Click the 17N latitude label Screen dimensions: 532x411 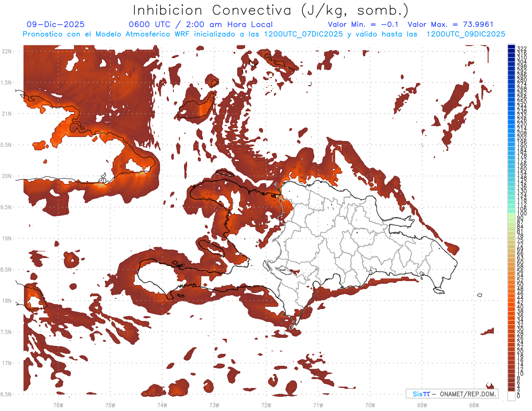7,363
